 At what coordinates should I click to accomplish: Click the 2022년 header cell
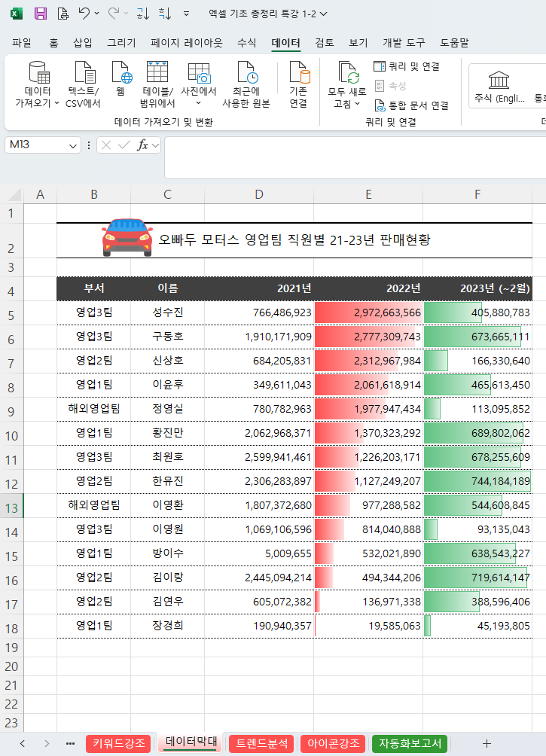click(368, 288)
